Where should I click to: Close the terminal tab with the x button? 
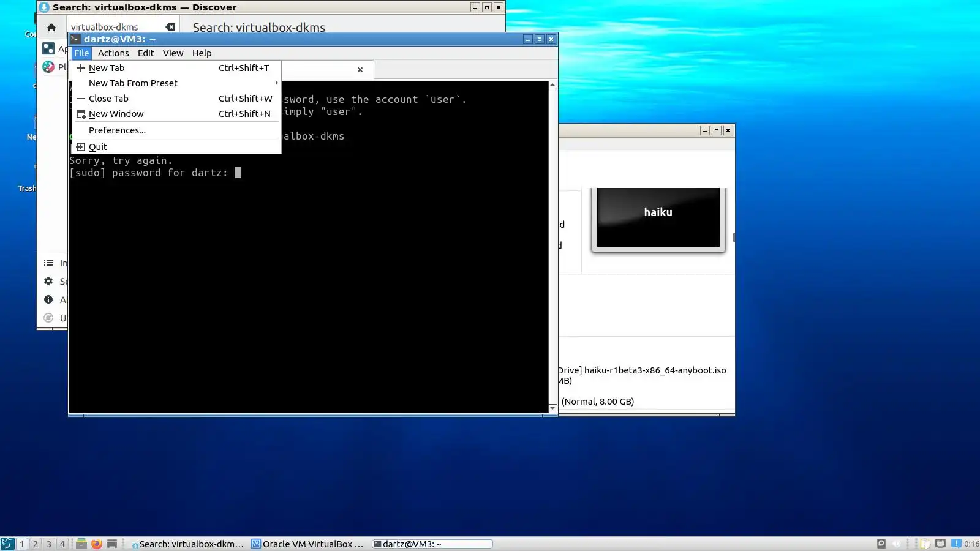(360, 70)
